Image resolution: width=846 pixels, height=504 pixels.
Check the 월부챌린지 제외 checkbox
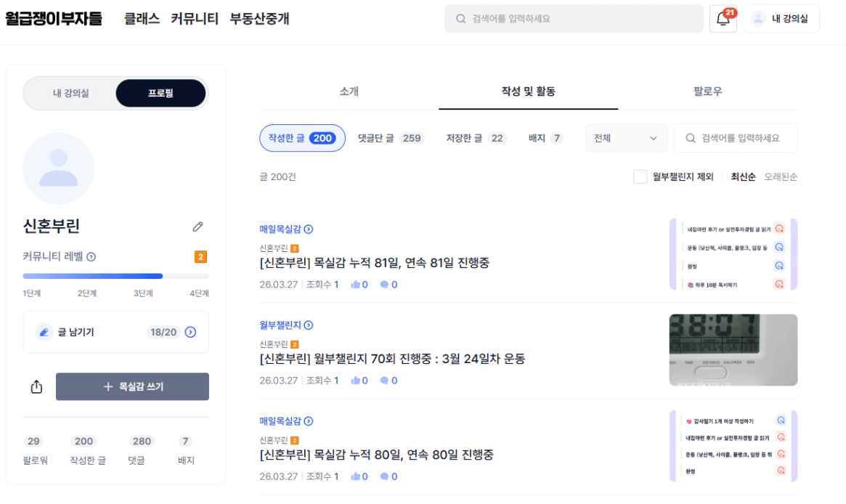(x=640, y=176)
